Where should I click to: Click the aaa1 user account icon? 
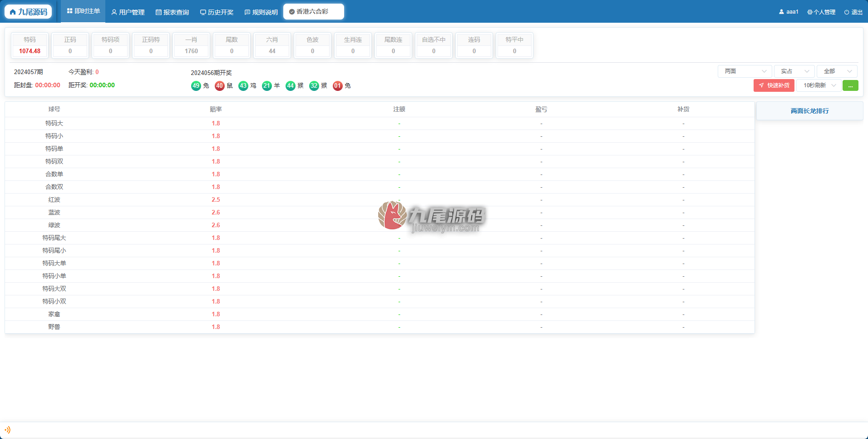[781, 12]
